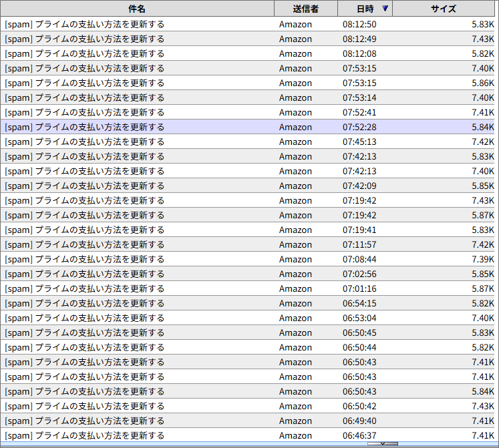Select the message received at 06:50:44
This screenshot has height=448, width=499.
point(248,347)
